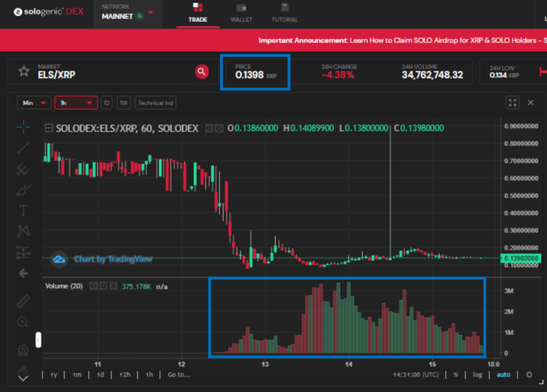The height and width of the screenshot is (392, 547).
Task: Select the crosshair cursor tool
Action: 23,127
